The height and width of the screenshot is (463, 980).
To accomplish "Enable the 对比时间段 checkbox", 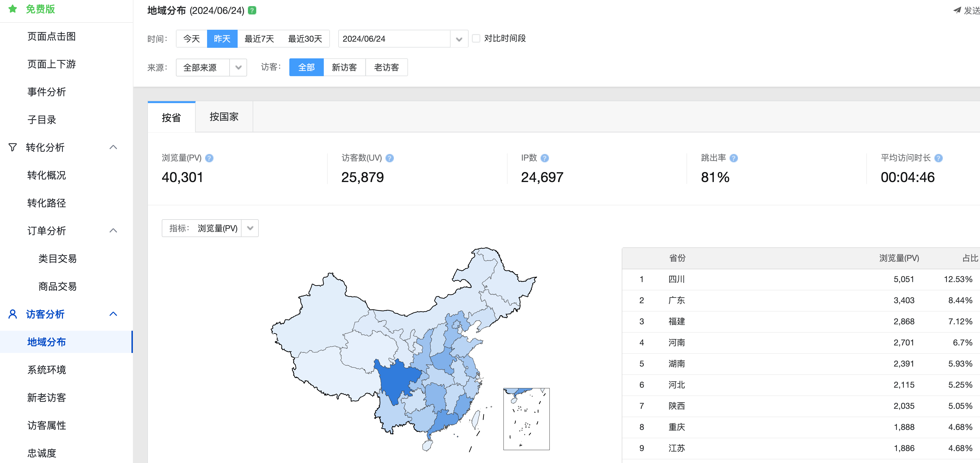I will coord(476,38).
